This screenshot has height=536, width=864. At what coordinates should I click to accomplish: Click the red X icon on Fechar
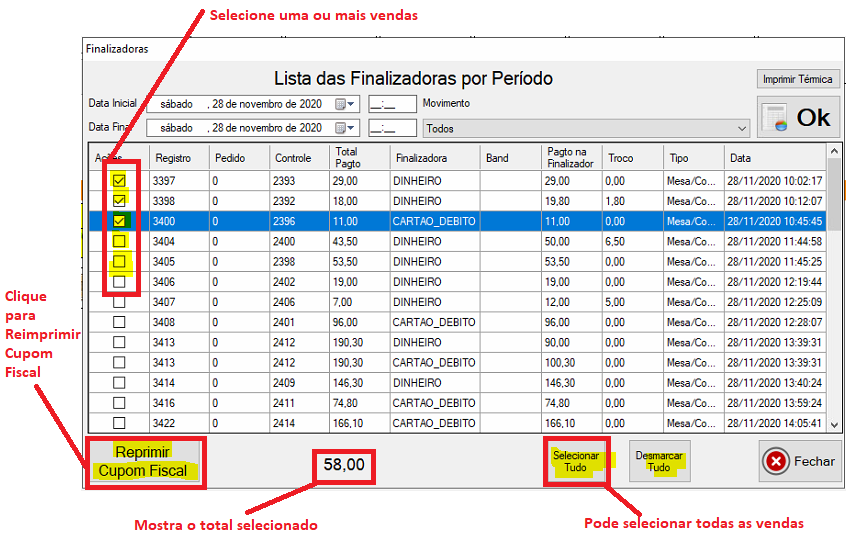[776, 461]
